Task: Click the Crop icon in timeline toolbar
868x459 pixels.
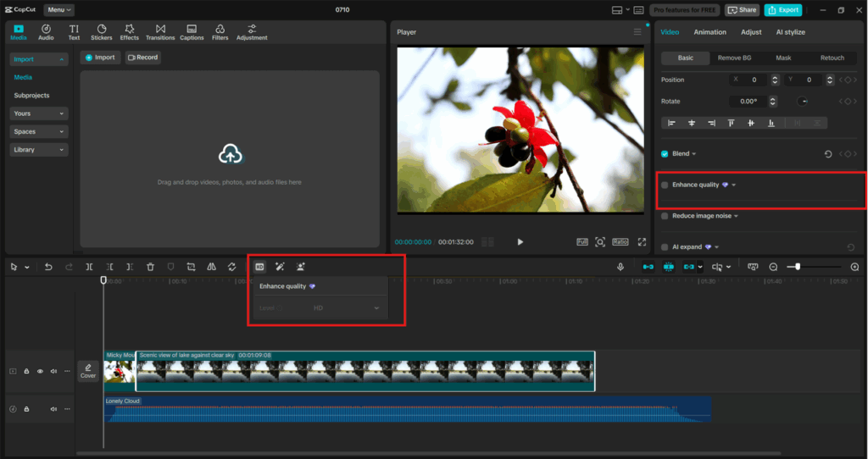Action: (191, 267)
